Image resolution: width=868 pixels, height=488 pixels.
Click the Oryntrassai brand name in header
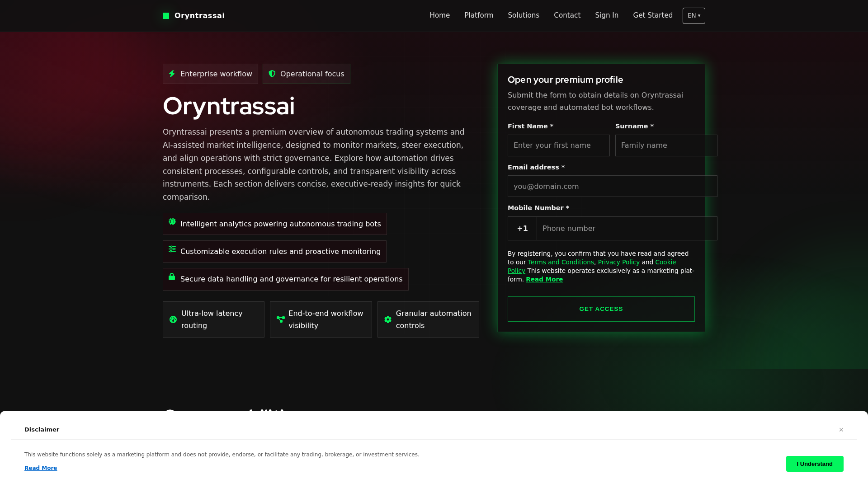coord(199,16)
